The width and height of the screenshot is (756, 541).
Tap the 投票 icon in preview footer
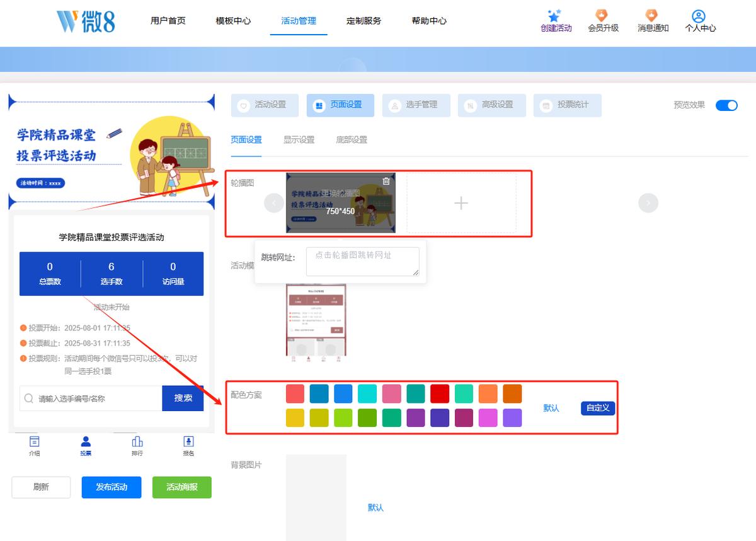click(x=86, y=441)
